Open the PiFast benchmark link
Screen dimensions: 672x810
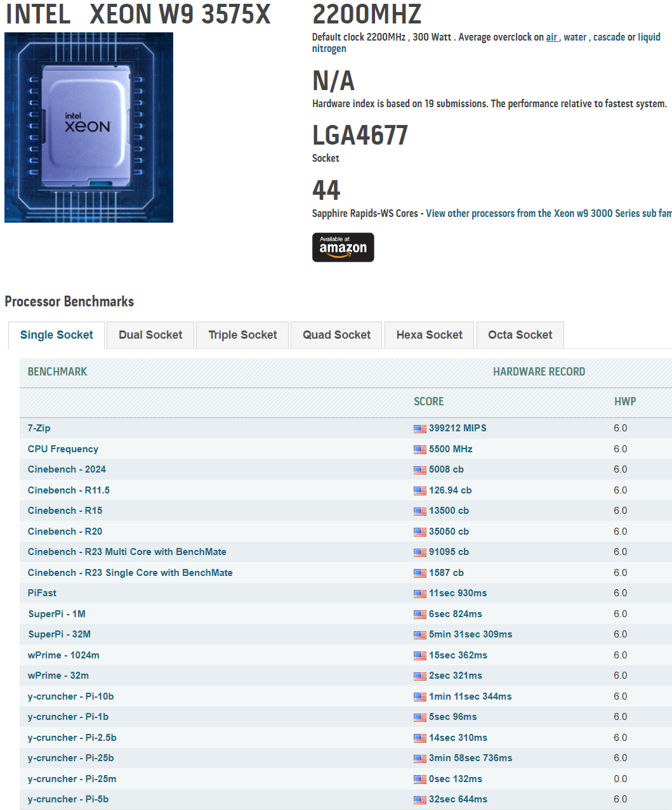42,593
